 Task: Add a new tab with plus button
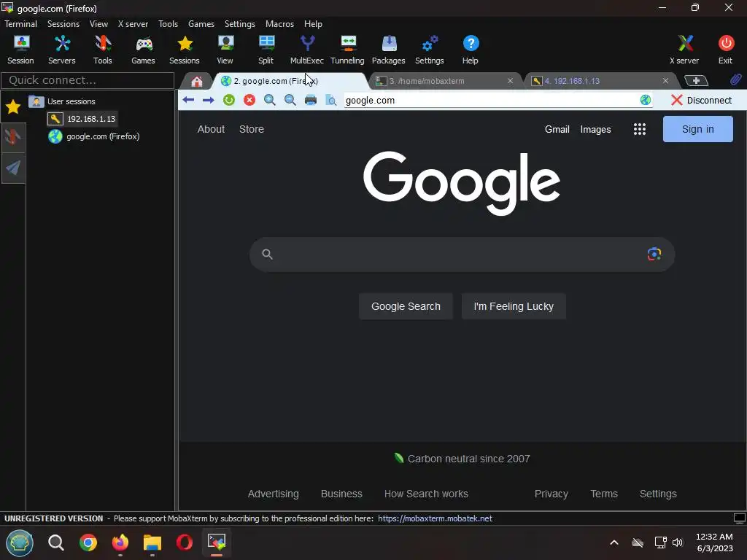point(696,81)
